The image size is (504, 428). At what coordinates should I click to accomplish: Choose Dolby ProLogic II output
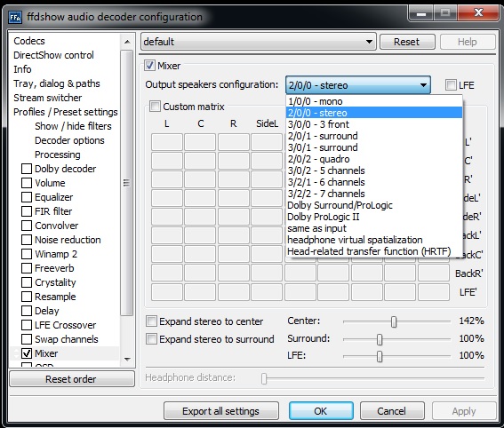pyautogui.click(x=374, y=217)
